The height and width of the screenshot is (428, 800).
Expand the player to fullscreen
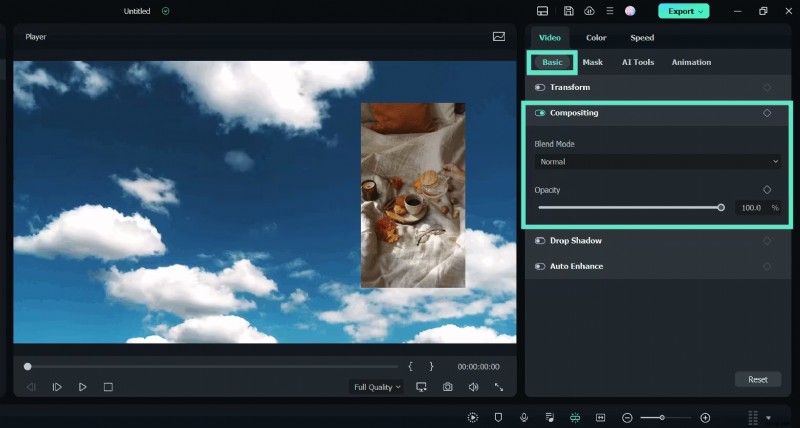click(498, 387)
